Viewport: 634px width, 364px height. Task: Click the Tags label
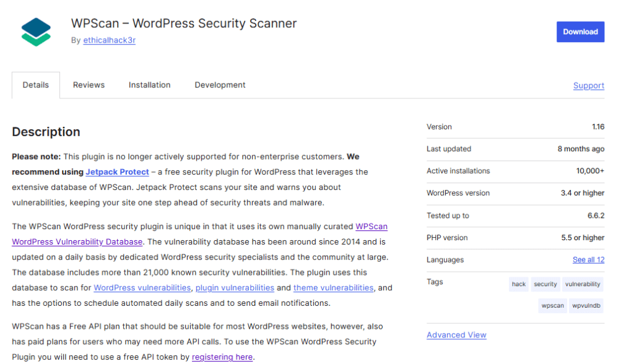(x=435, y=282)
